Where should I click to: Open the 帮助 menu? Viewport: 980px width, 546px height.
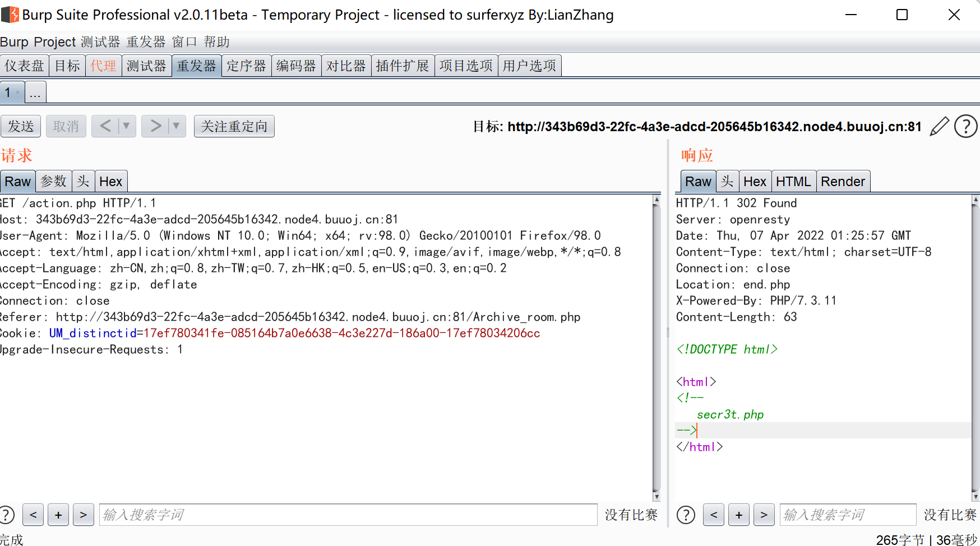pyautogui.click(x=217, y=41)
